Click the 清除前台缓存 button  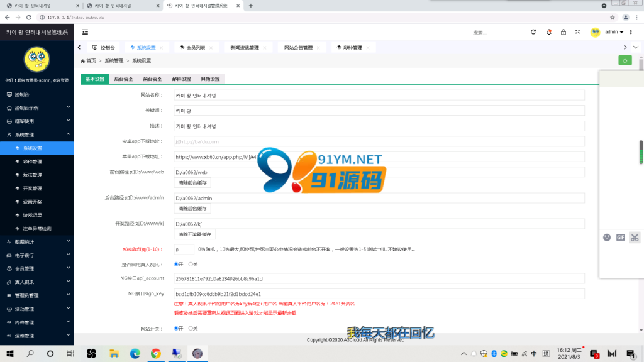(192, 183)
